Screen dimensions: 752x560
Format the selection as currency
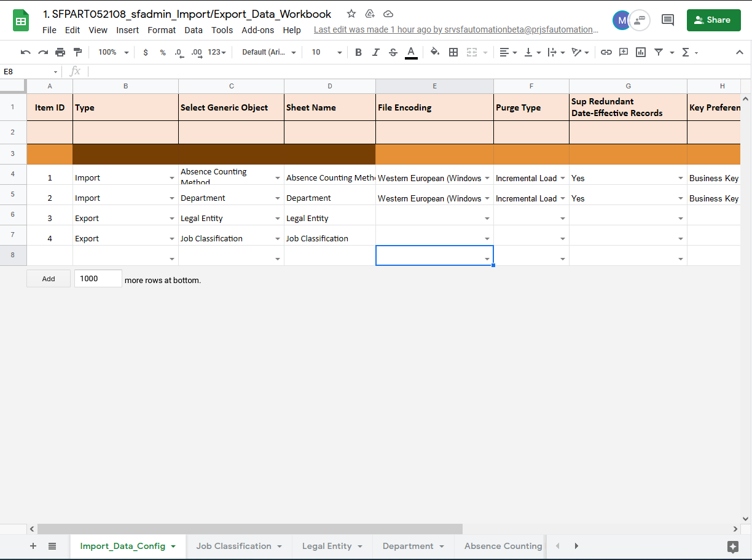tap(146, 52)
